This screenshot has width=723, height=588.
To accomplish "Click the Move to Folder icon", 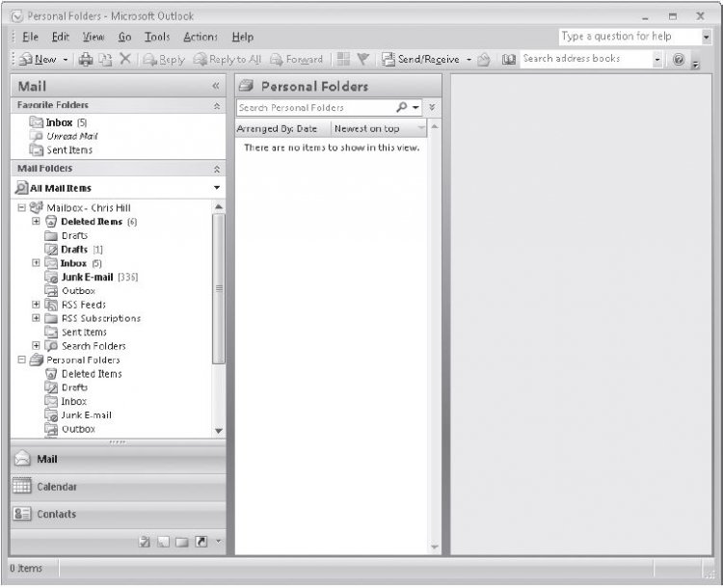I will click(x=106, y=60).
